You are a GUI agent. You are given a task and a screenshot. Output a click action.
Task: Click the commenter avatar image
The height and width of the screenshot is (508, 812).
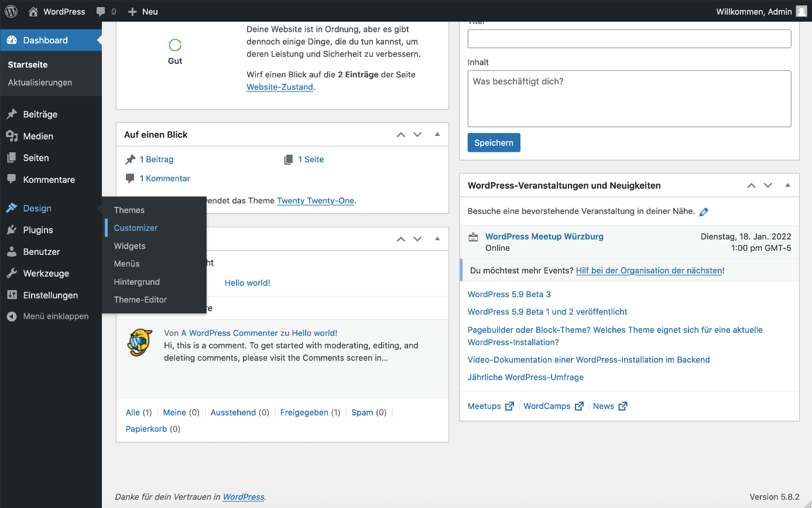pyautogui.click(x=140, y=343)
